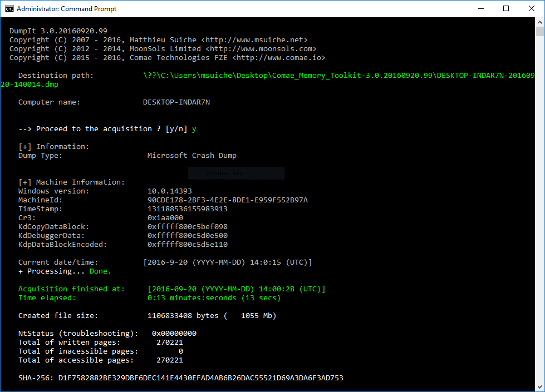Click the scrollbar down arrow
The height and width of the screenshot is (392, 545).
click(x=539, y=387)
